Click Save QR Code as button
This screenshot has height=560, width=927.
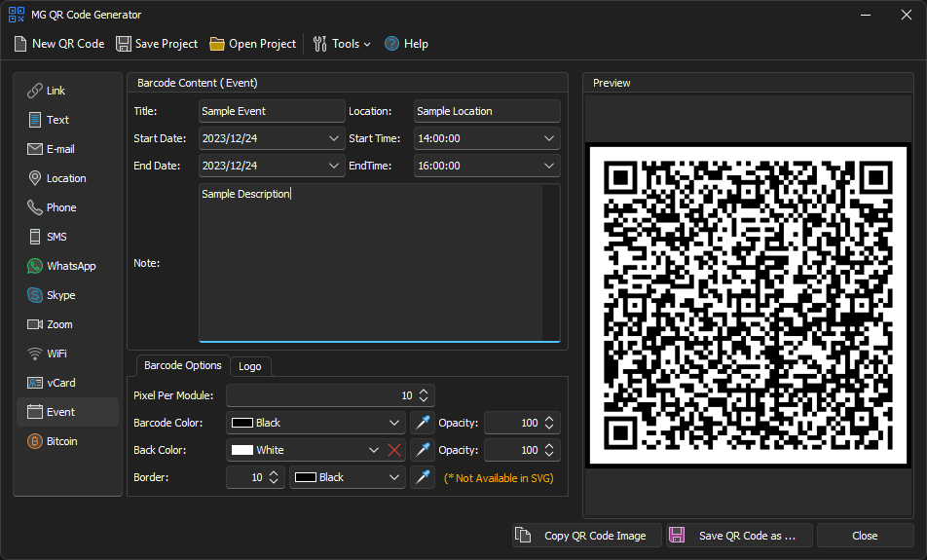740,536
